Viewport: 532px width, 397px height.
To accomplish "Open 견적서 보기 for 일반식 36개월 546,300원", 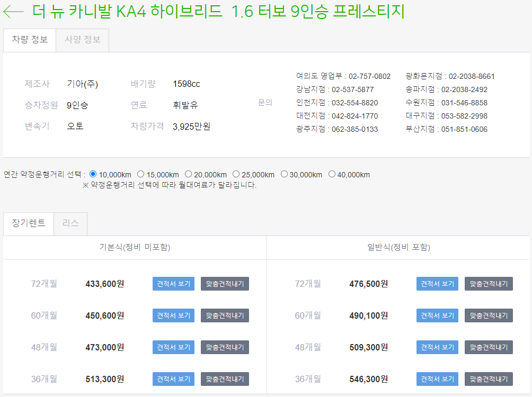I will (437, 379).
